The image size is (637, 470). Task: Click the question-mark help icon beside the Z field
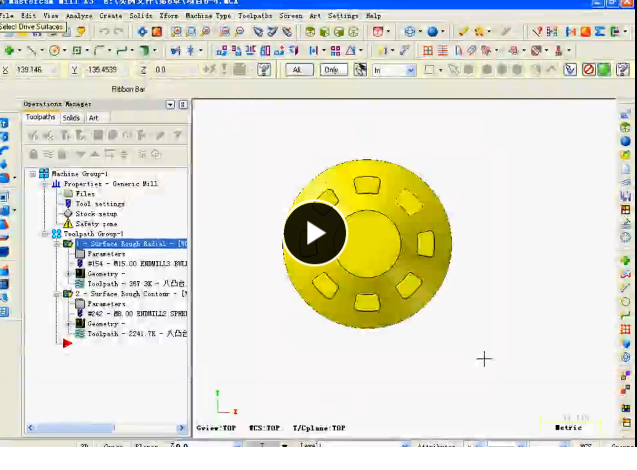264,69
